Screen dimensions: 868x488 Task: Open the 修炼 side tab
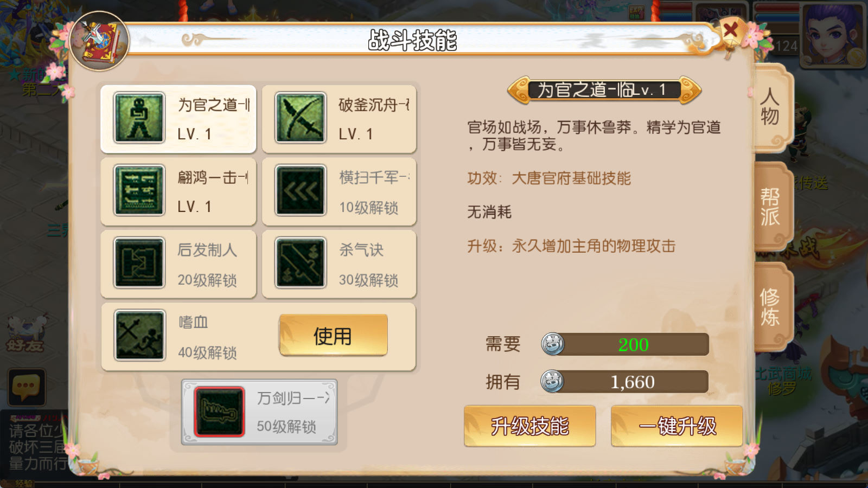[x=770, y=306]
